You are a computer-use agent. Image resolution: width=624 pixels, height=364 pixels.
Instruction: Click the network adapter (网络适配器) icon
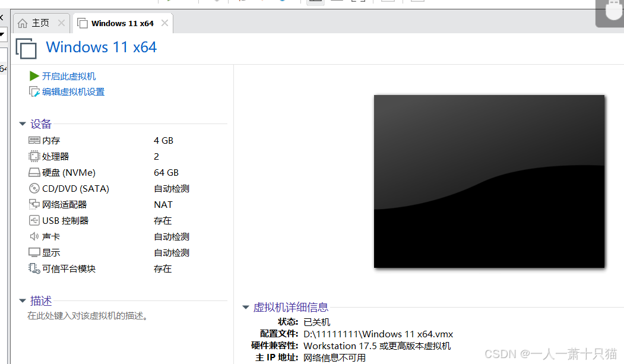point(34,204)
